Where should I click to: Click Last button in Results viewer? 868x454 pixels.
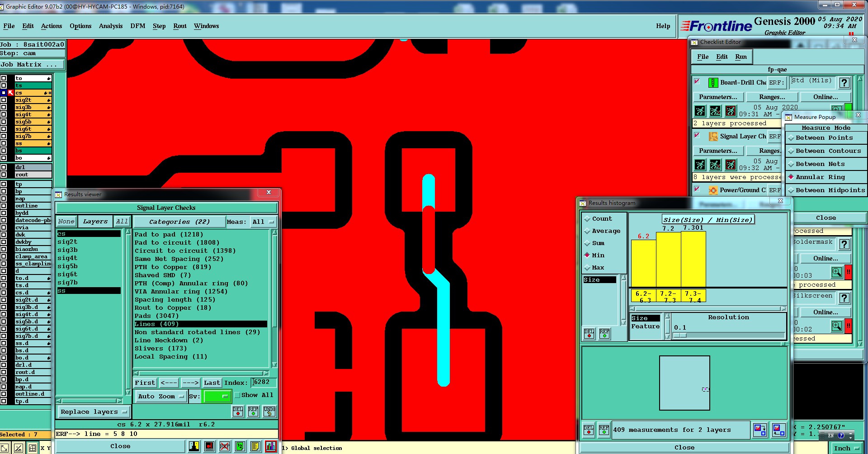click(x=212, y=383)
